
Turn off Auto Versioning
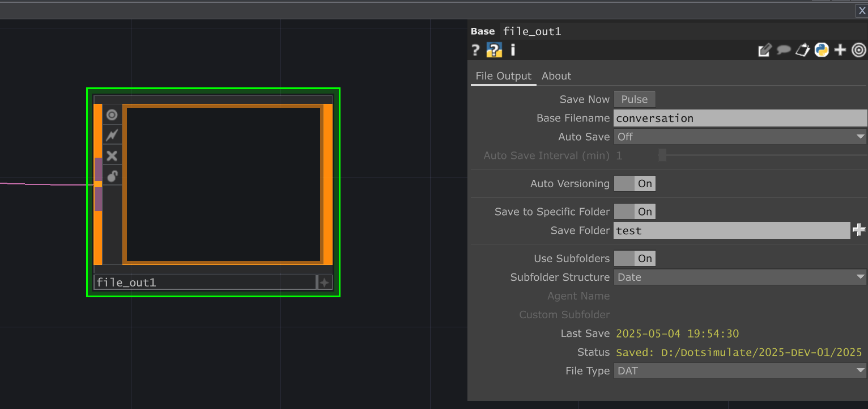(x=635, y=183)
